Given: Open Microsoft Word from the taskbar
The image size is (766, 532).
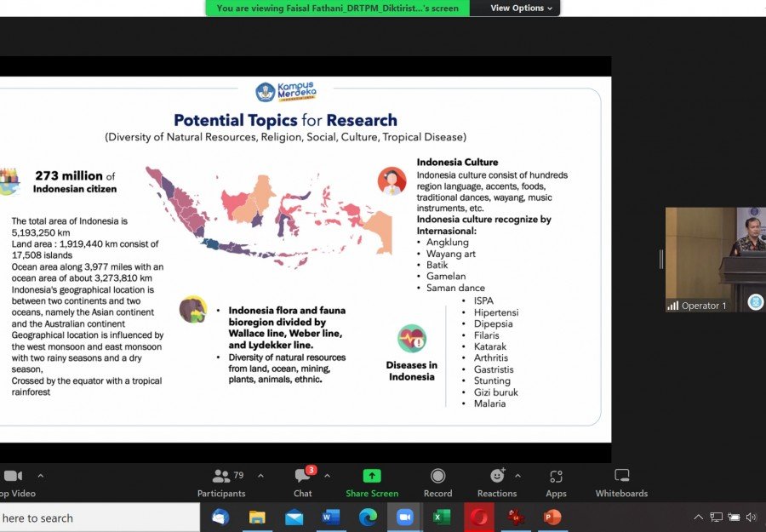Looking at the screenshot, I should pyautogui.click(x=331, y=517).
